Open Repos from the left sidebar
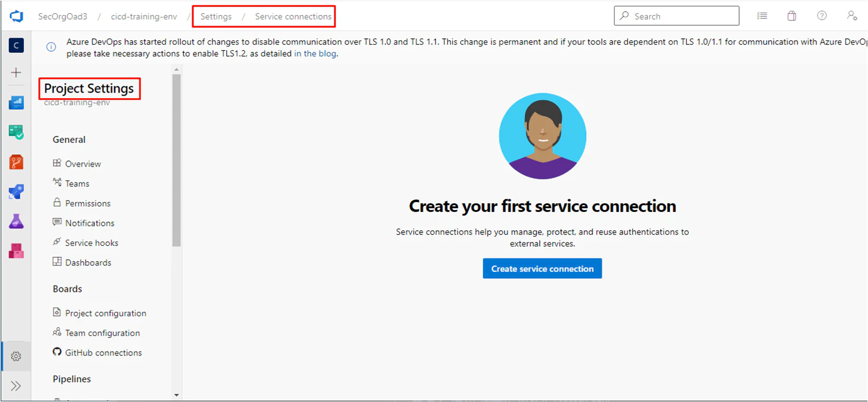This screenshot has width=868, height=402. 16,162
